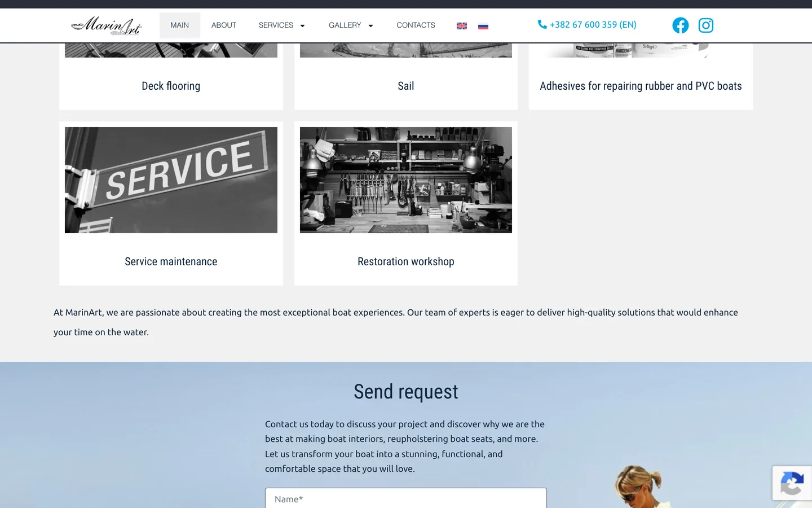The image size is (812, 508).
Task: Open the Facebook page icon
Action: click(681, 25)
